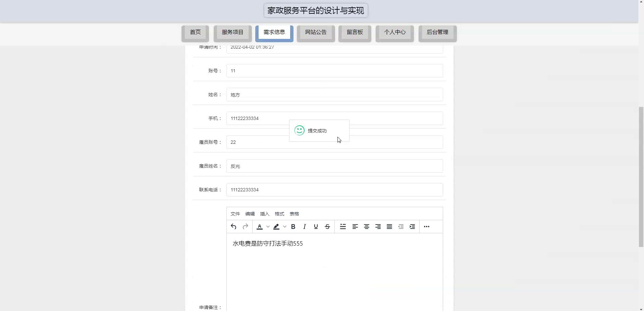The height and width of the screenshot is (311, 644).
Task: Open the text color dropdown arrow
Action: 268,227
